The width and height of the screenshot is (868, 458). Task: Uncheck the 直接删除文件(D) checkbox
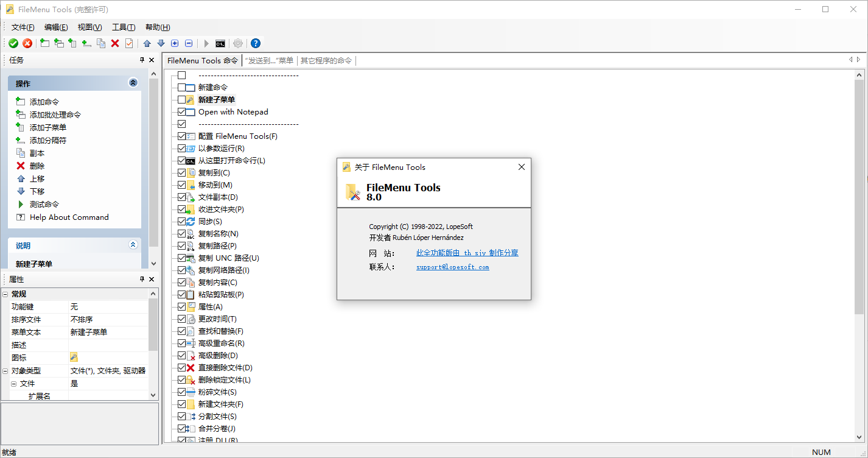click(x=181, y=368)
